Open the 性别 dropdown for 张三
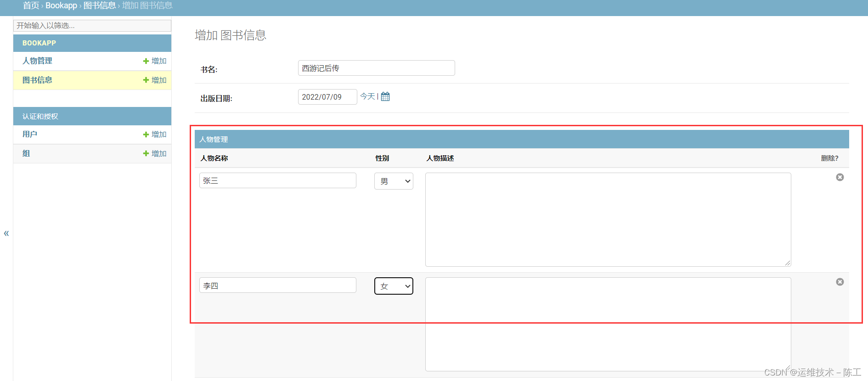This screenshot has height=381, width=868. (x=394, y=181)
